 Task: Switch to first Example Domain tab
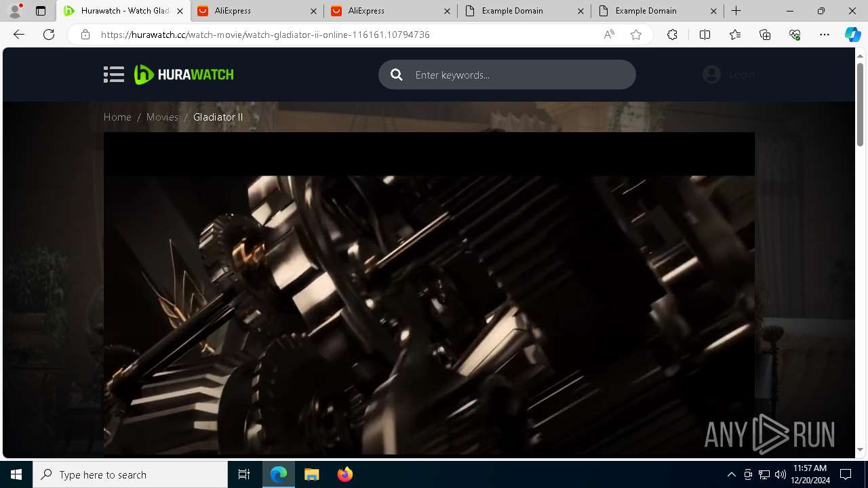524,11
